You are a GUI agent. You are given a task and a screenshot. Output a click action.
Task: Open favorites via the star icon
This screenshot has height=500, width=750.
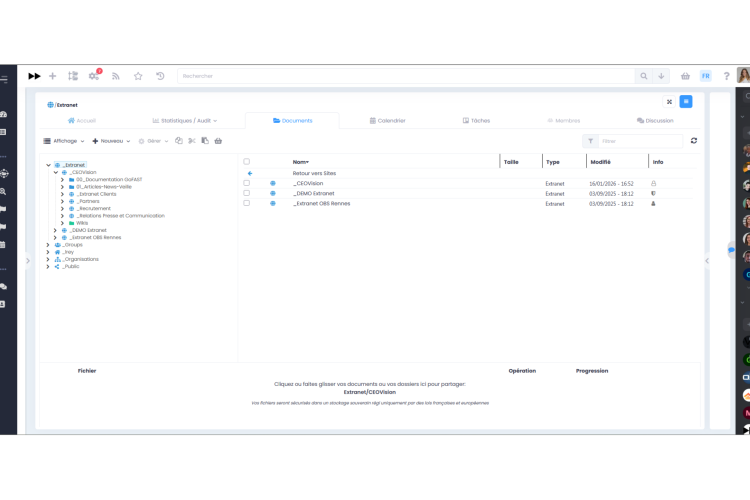click(x=138, y=76)
